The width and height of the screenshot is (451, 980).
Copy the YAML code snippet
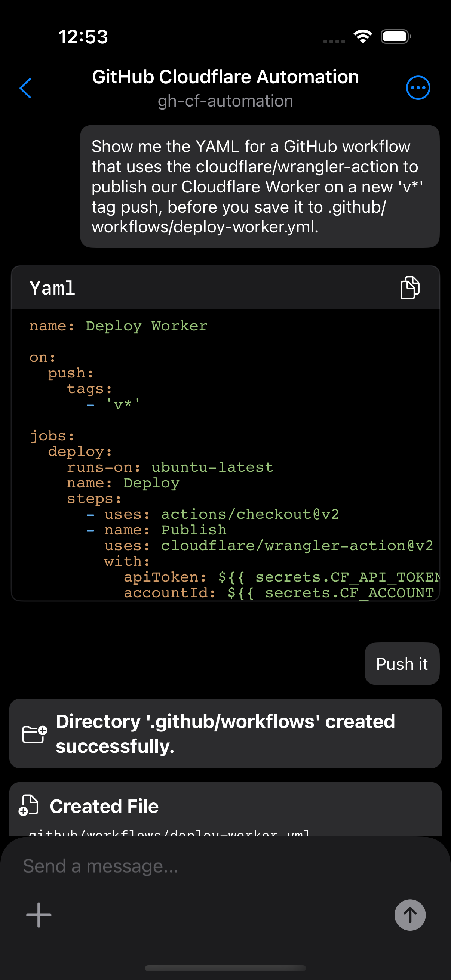pyautogui.click(x=409, y=288)
